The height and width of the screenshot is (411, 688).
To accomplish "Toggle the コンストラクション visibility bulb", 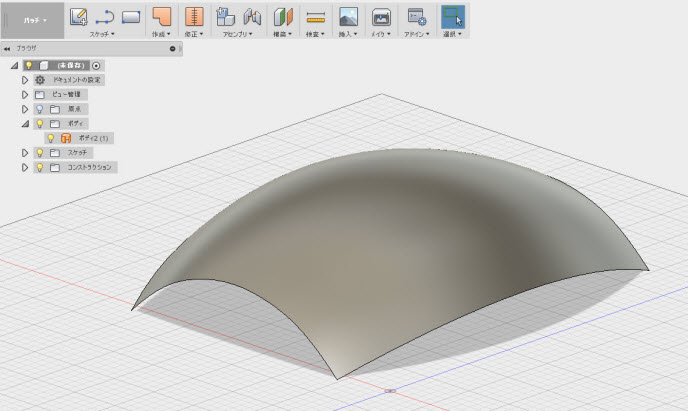I will click(39, 167).
